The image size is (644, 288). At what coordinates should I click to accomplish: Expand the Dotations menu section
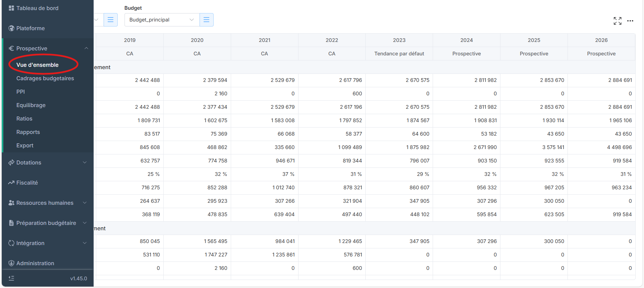[85, 162]
